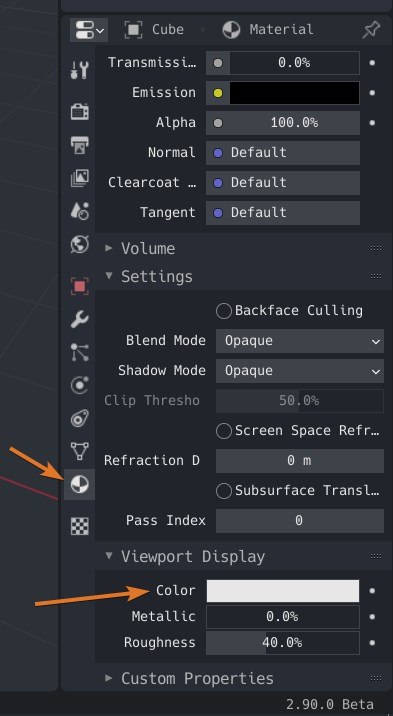Enable Screen Space Refraction checkbox
Screen dimensions: 393x716
(x=224, y=431)
